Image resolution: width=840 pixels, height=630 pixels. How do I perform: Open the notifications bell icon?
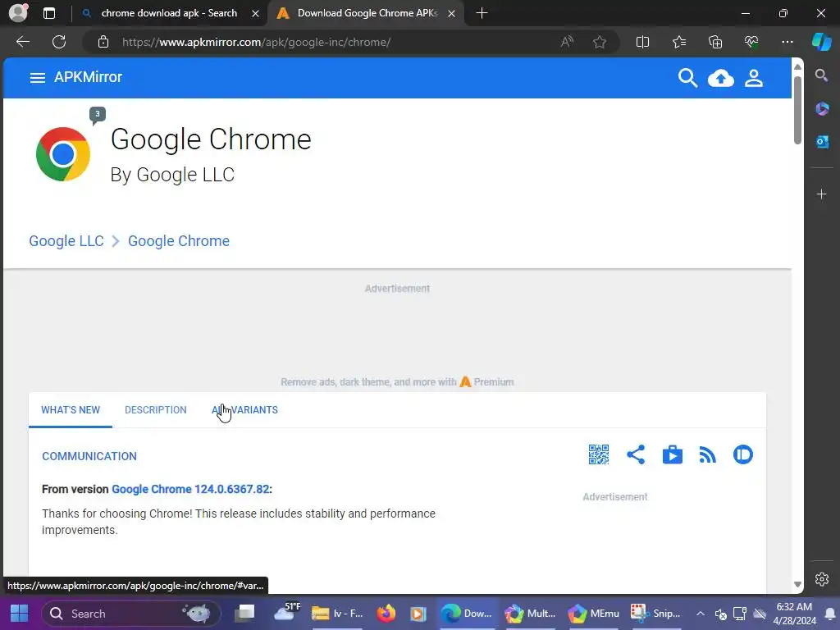coord(829,614)
